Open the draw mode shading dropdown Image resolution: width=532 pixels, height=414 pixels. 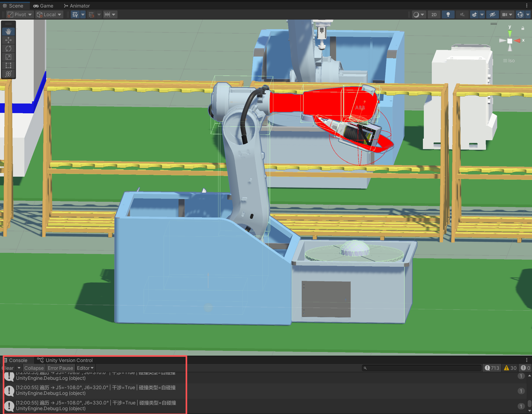click(419, 15)
